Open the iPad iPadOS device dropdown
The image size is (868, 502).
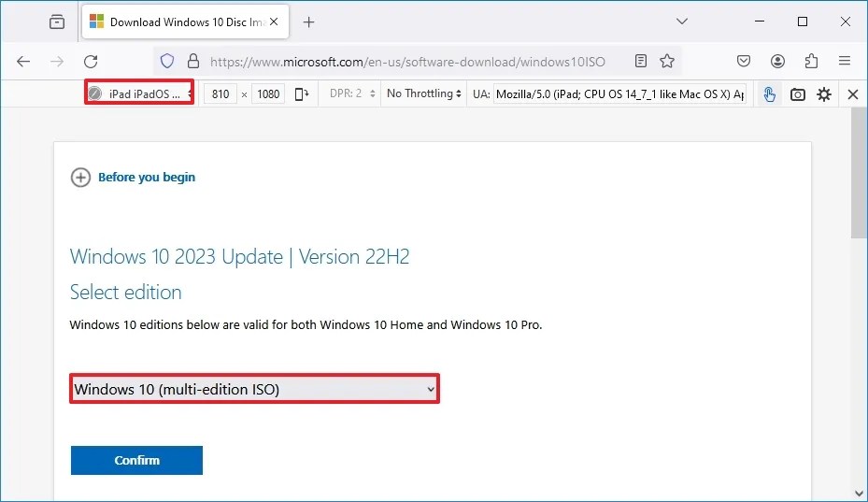click(x=139, y=92)
